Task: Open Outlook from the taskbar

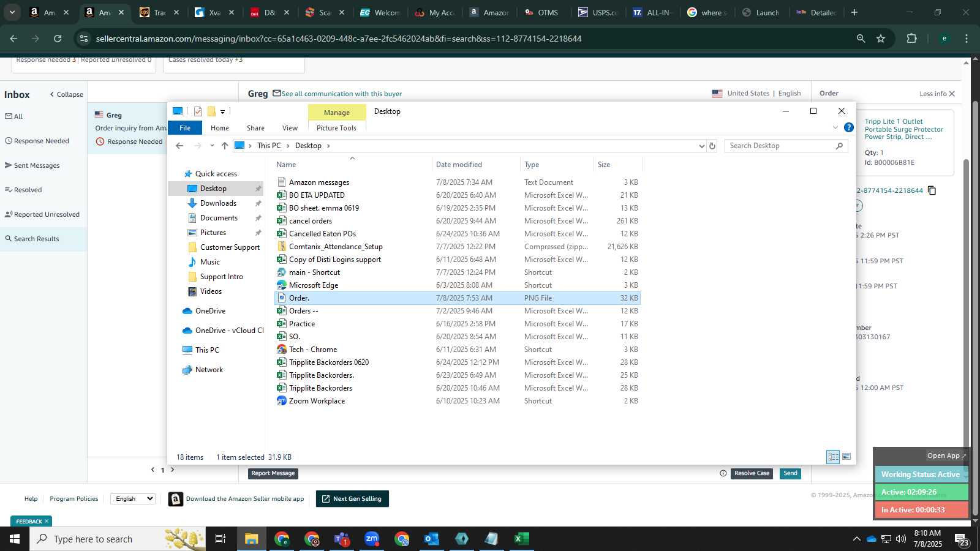Action: (432, 539)
